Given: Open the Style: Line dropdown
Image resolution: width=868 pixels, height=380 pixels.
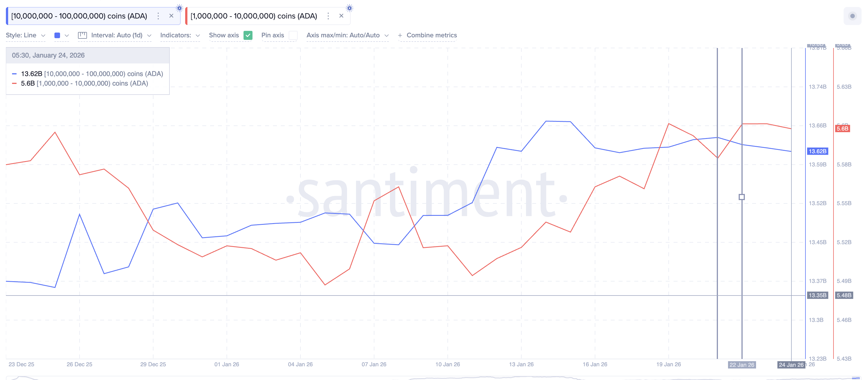Looking at the screenshot, I should pos(25,35).
